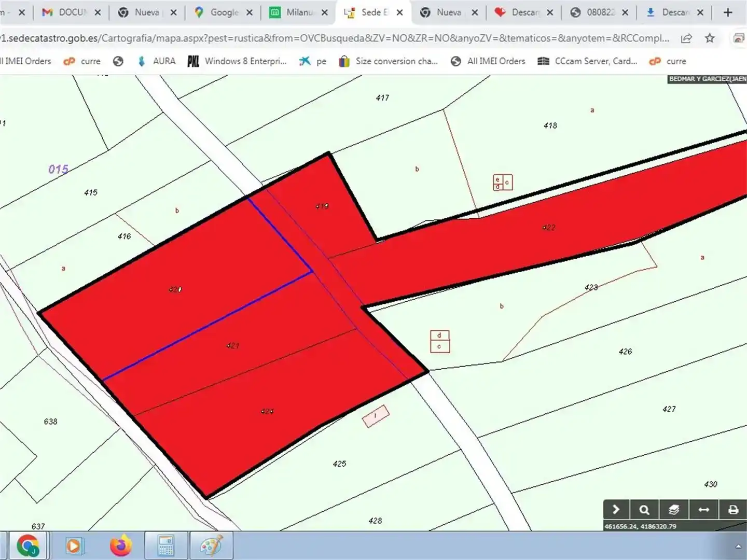Open the media player taskbar icon

coord(74,546)
